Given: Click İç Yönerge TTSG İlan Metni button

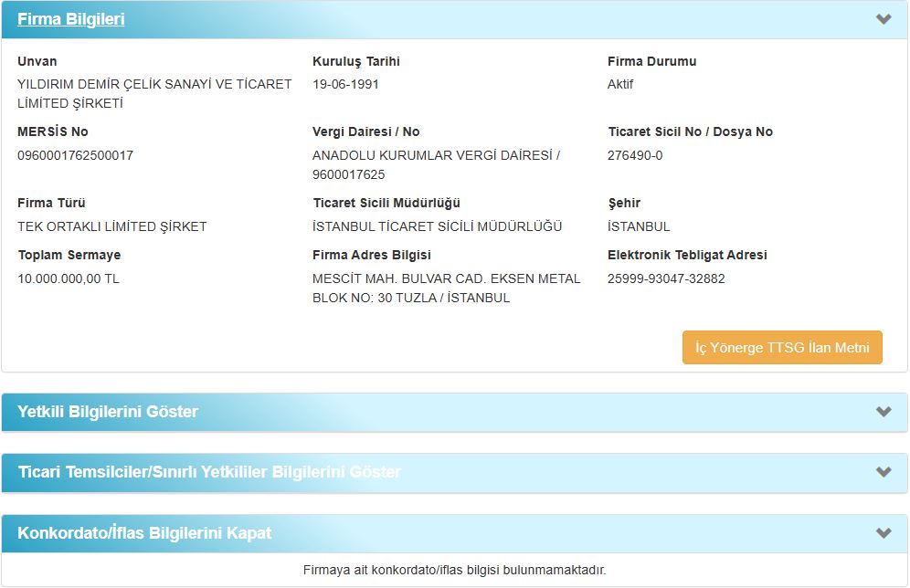Looking at the screenshot, I should (x=782, y=347).
